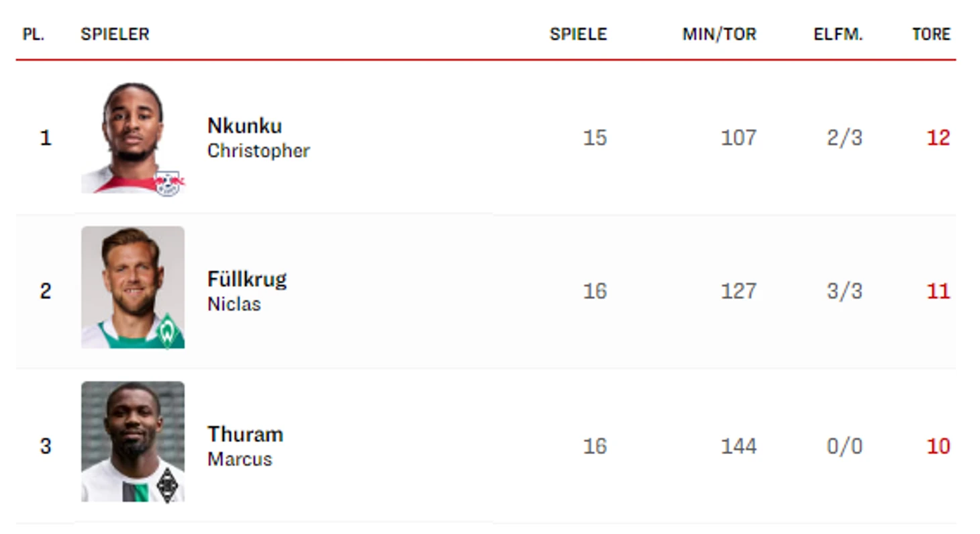The image size is (980, 534).
Task: Click the PL. column header
Action: pos(34,34)
